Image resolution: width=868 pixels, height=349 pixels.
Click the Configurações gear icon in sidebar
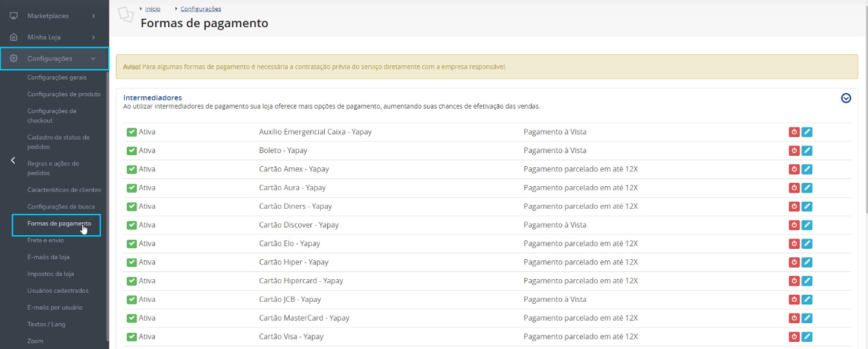click(x=14, y=59)
